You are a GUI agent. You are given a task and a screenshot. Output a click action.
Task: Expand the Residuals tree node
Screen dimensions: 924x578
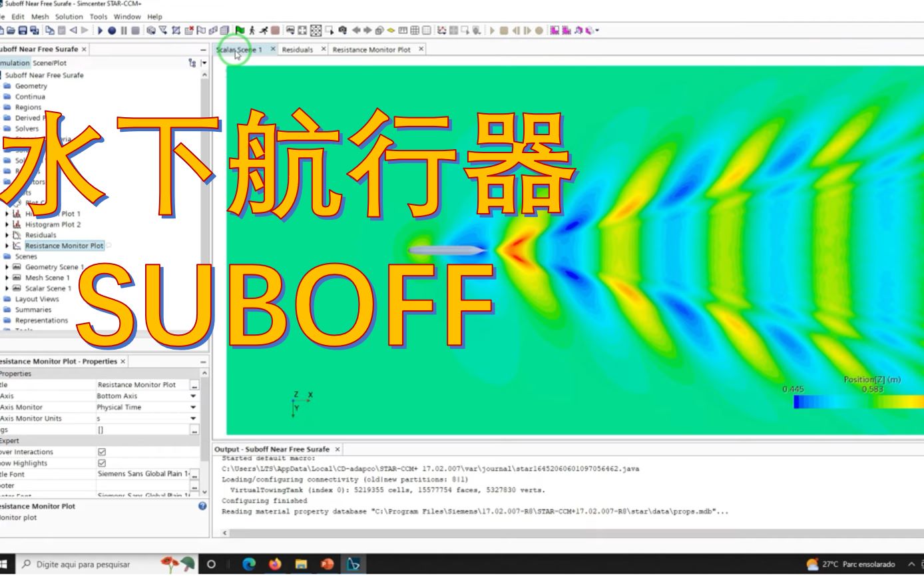(x=8, y=234)
